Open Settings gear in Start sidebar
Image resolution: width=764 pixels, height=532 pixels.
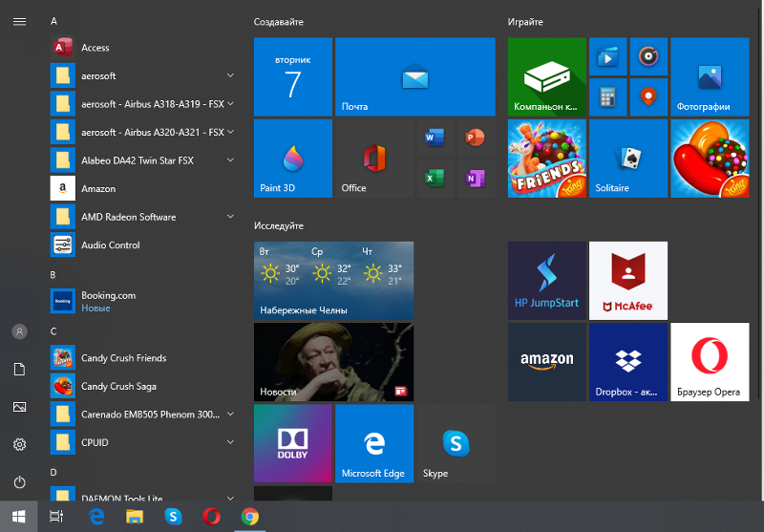point(19,444)
